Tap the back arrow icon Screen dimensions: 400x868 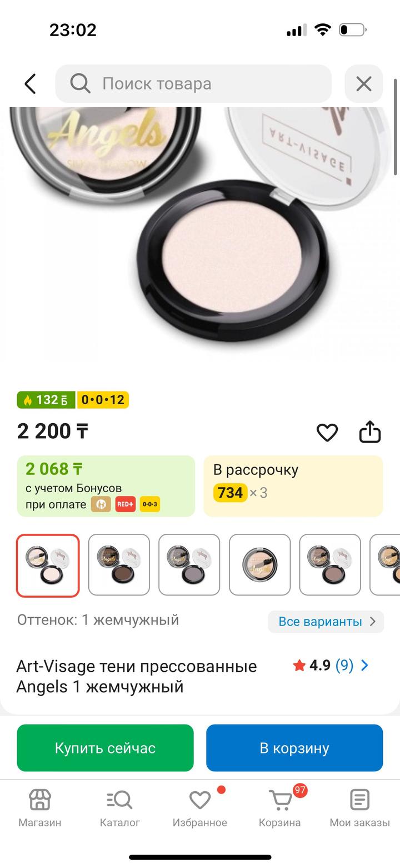pos(30,84)
